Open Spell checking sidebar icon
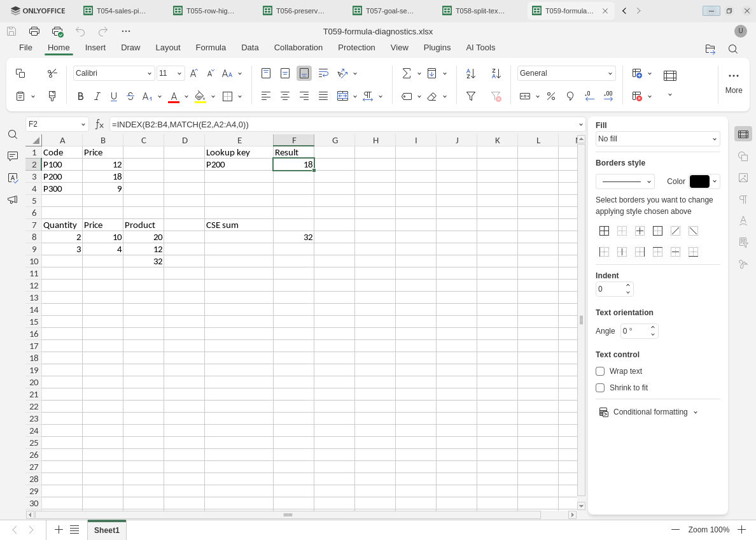 click(x=13, y=178)
